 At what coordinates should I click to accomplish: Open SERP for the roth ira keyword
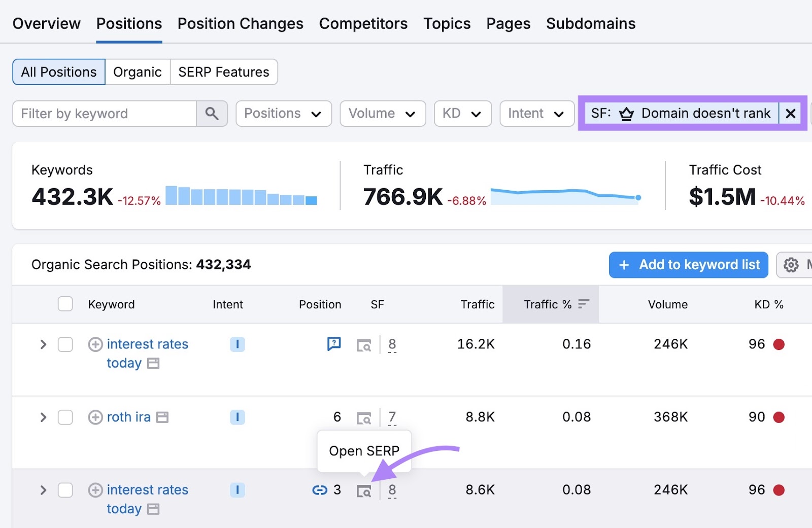(364, 417)
